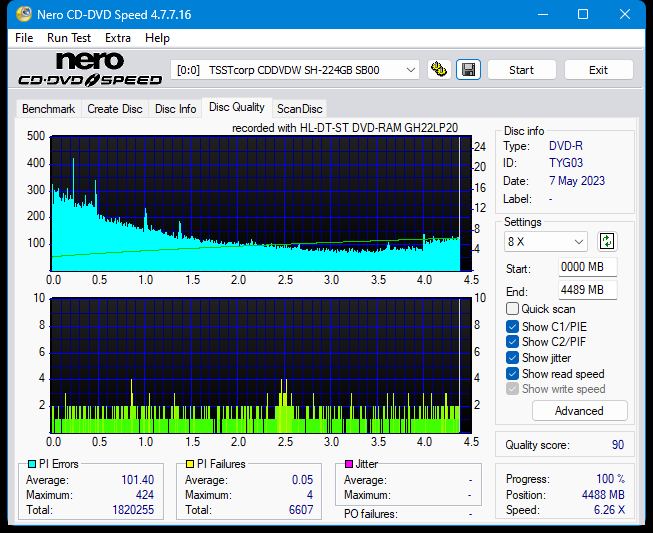Click the save floppy disk icon

pyautogui.click(x=467, y=70)
